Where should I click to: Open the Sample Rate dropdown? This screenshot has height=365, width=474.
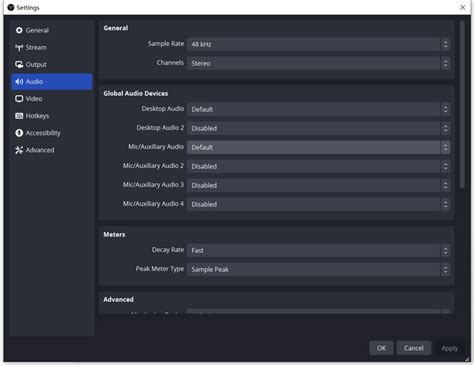[x=319, y=44]
